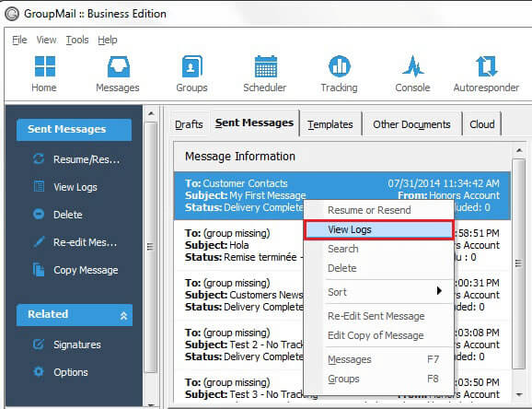Click the message list scroll-up arrow
The height and width of the screenshot is (409, 532).
tap(518, 150)
